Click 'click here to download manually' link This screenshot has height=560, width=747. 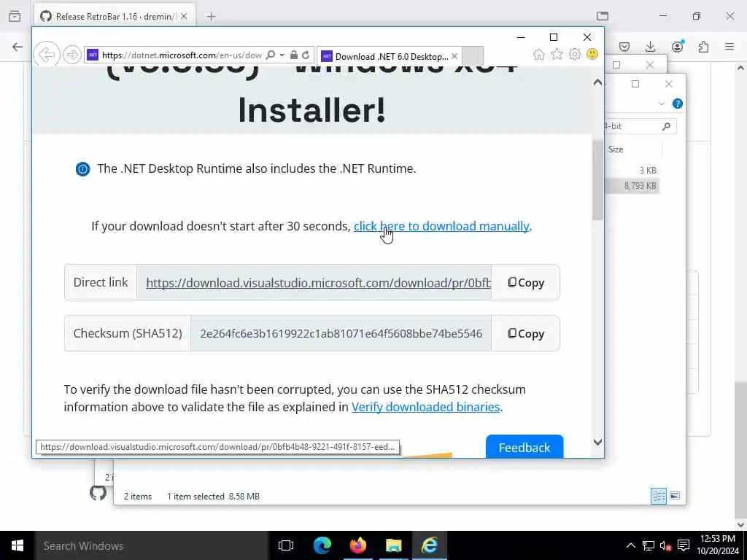441,226
